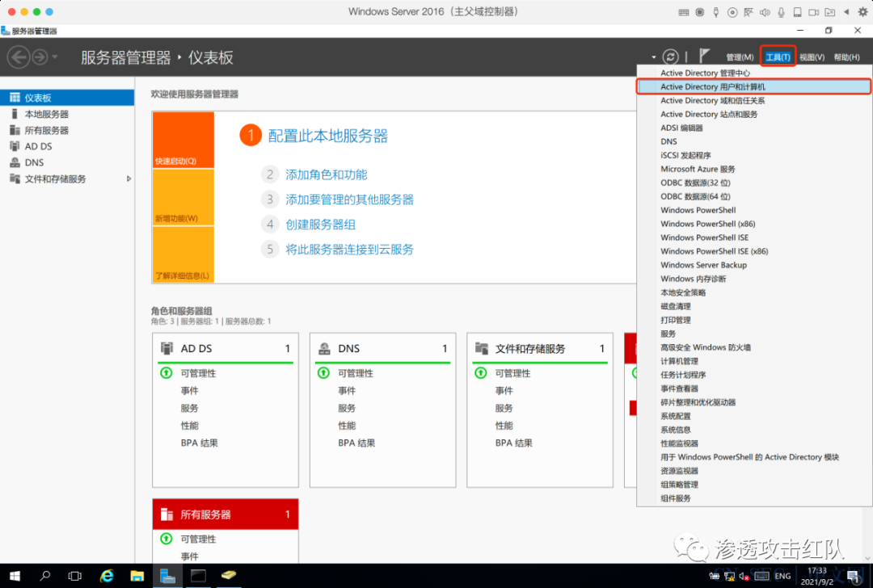The width and height of the screenshot is (873, 588).
Task: Click the 了解详细信息(L) tile
Action: 183,254
